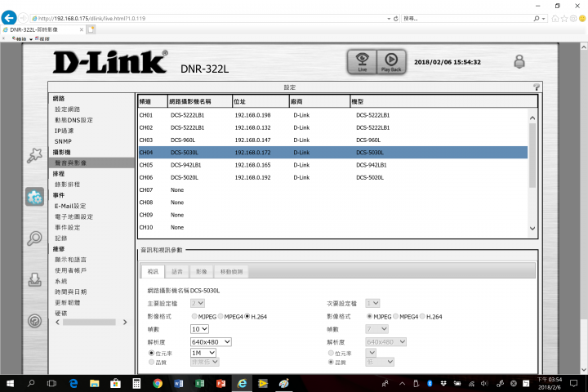Open the setup wizard wand icon
The width and height of the screenshot is (588, 392).
tap(34, 155)
